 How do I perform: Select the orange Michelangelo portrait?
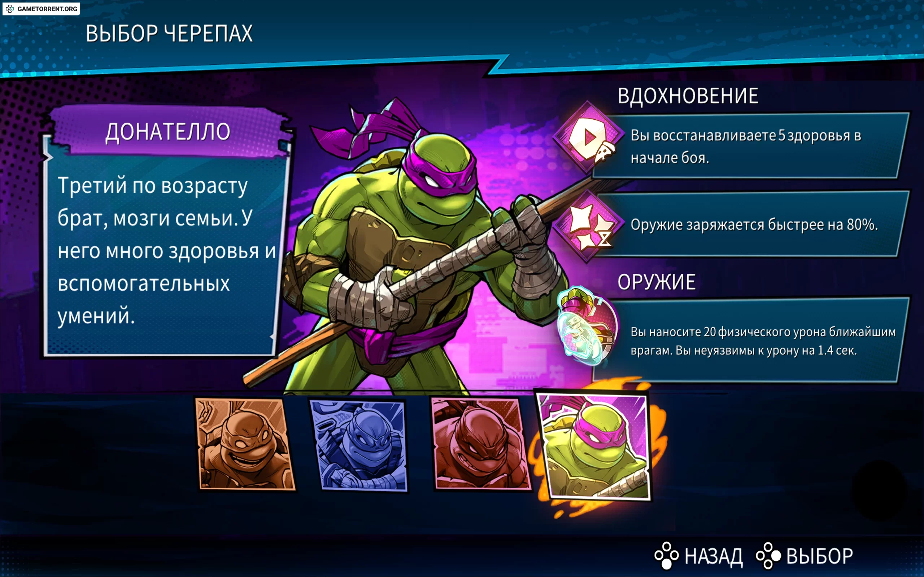click(x=245, y=444)
